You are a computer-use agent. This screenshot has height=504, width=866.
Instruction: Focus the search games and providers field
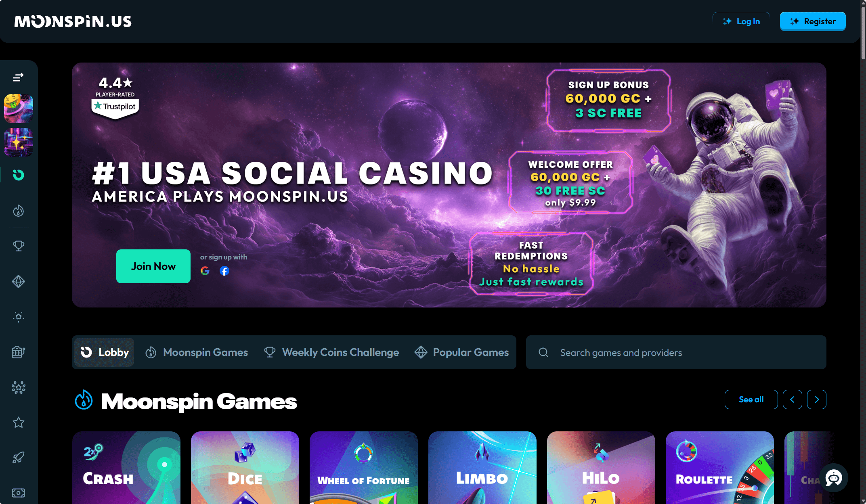pyautogui.click(x=676, y=352)
